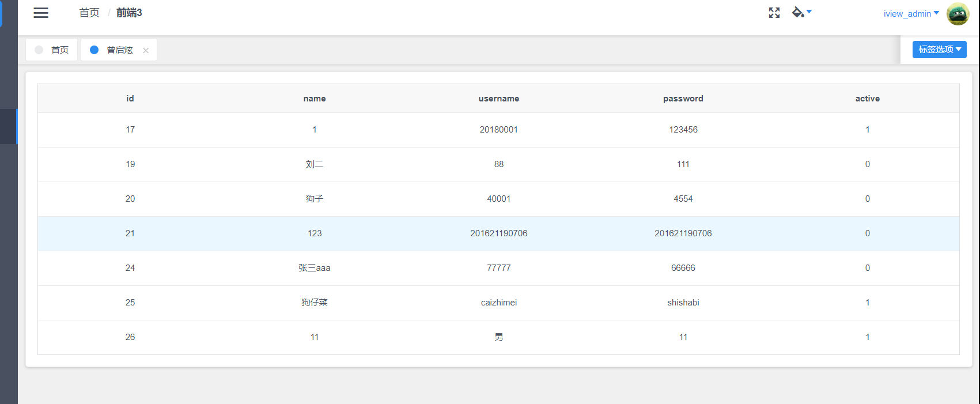Switch to the 首页 page tab
This screenshot has width=980, height=404.
click(x=52, y=50)
